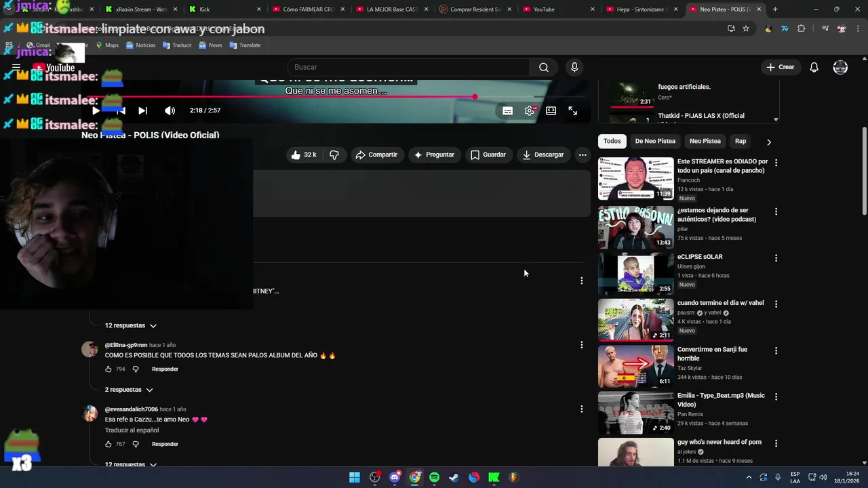Mute the video player volume
868x488 pixels.
coord(170,110)
